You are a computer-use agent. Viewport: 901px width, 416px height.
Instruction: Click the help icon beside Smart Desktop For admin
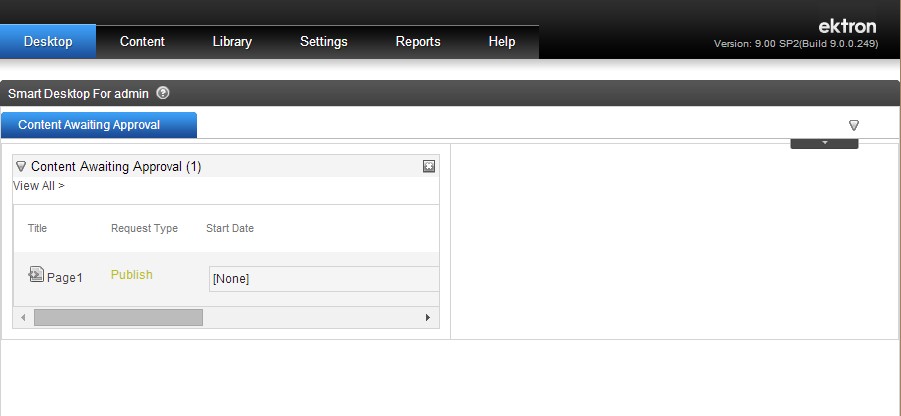[163, 93]
